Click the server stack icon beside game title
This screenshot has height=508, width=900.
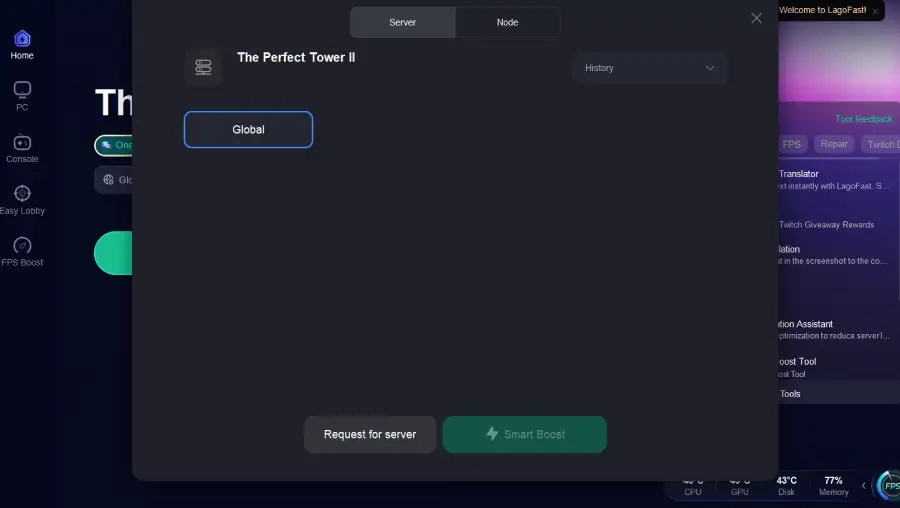[203, 67]
